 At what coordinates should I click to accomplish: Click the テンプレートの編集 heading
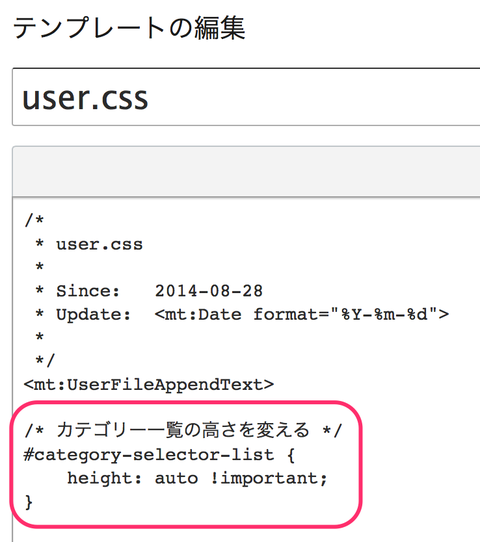pyautogui.click(x=129, y=28)
